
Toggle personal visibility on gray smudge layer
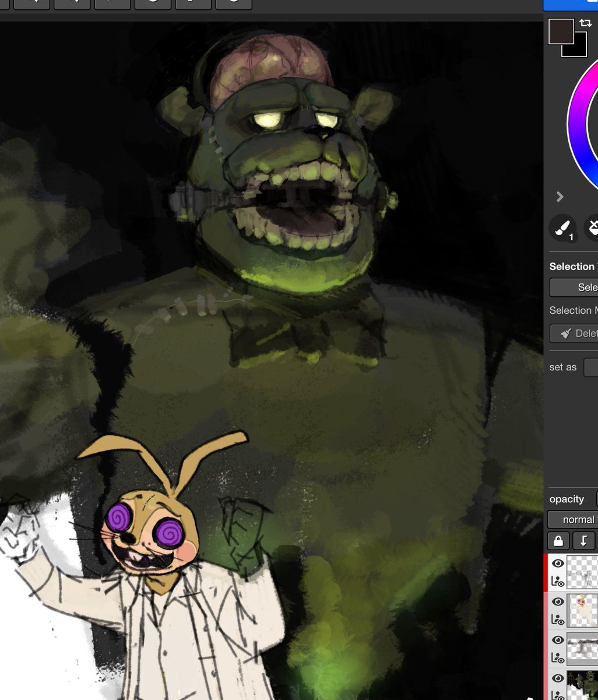(x=558, y=658)
